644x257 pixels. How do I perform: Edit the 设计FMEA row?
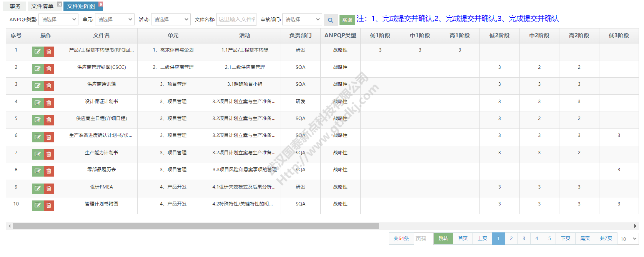[38, 188]
